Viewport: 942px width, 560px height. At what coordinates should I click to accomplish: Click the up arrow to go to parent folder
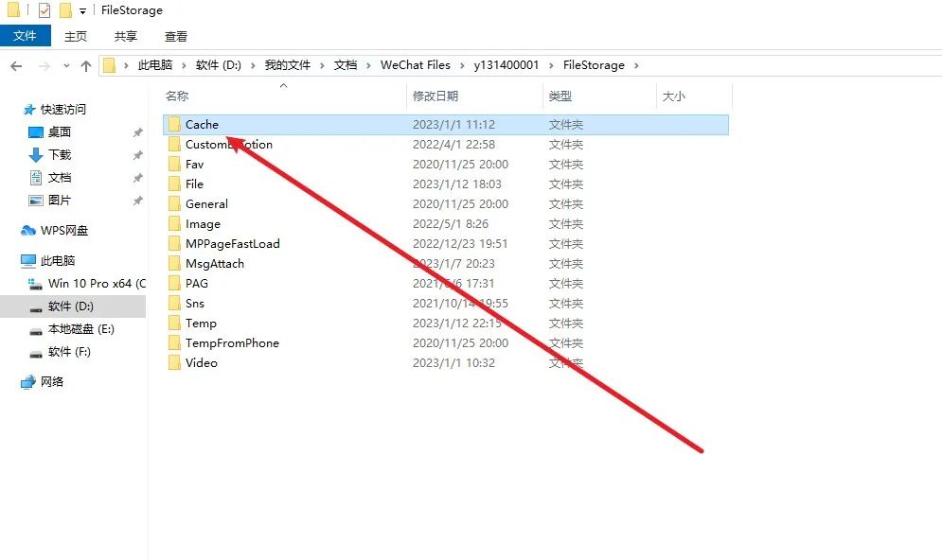(x=87, y=64)
